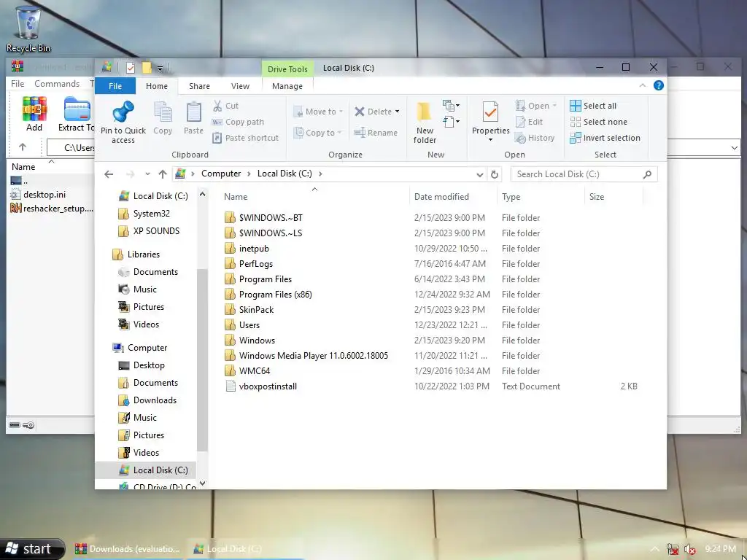Click the Refresh button

[495, 175]
